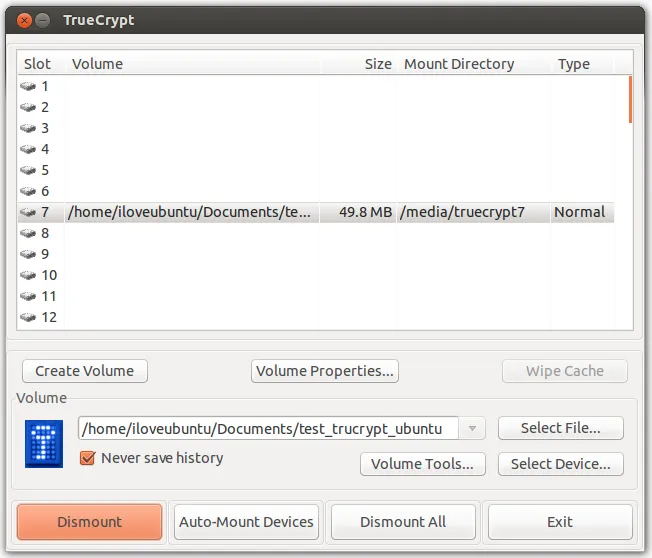Image resolution: width=652 pixels, height=558 pixels.
Task: Open the Volume Tools menu button
Action: (422, 464)
